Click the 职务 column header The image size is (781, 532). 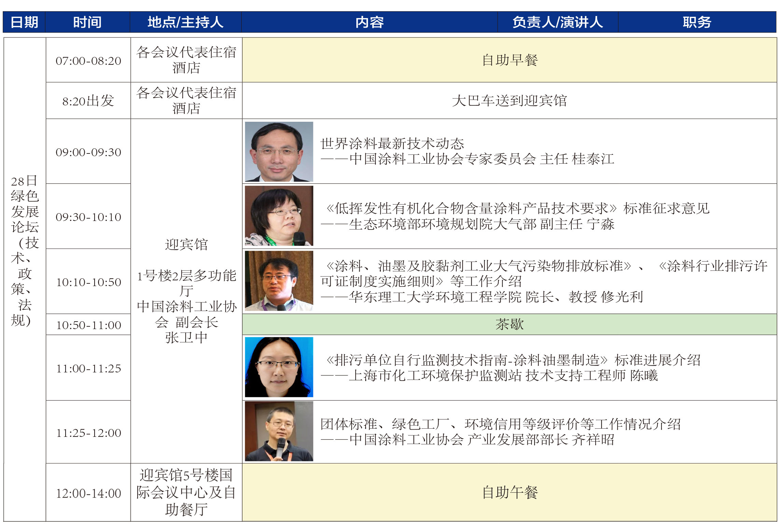(697, 22)
